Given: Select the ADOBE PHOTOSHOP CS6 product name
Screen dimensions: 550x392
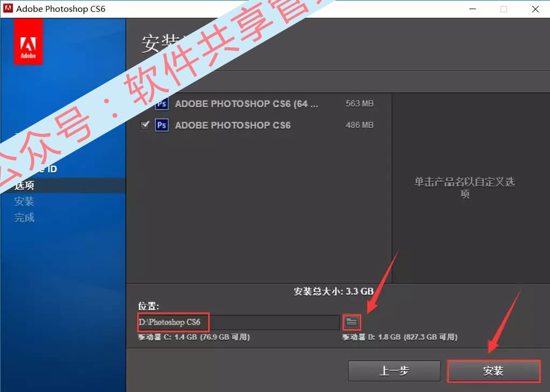Looking at the screenshot, I should tap(233, 125).
